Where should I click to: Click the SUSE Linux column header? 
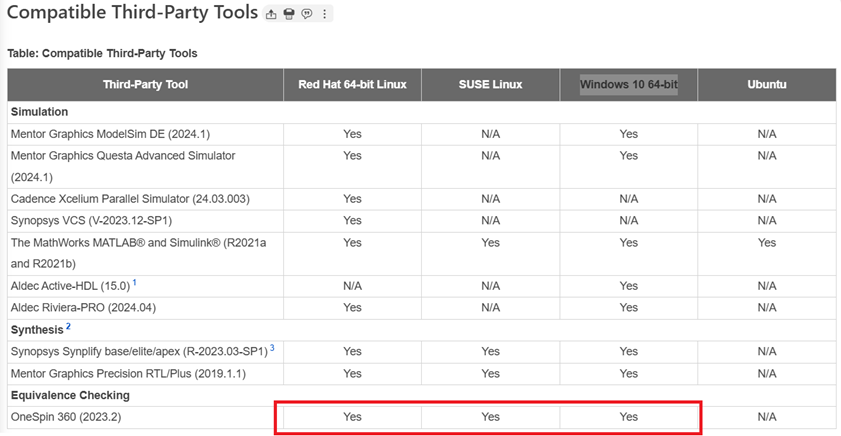pyautogui.click(x=490, y=85)
